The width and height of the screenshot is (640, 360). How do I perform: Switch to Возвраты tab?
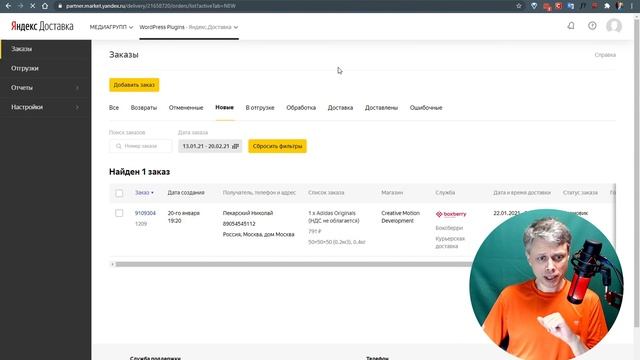pos(144,108)
